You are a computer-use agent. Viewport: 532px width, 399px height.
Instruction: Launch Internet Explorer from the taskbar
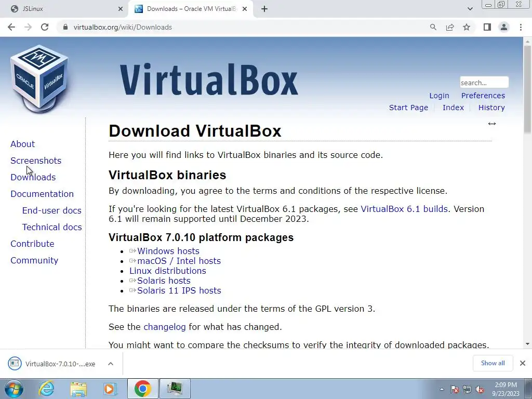pos(46,389)
